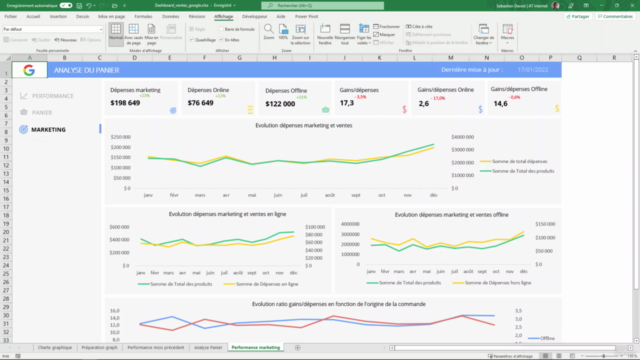The image size is (640, 360).
Task: Click Côte à côte view
Action: point(419,27)
